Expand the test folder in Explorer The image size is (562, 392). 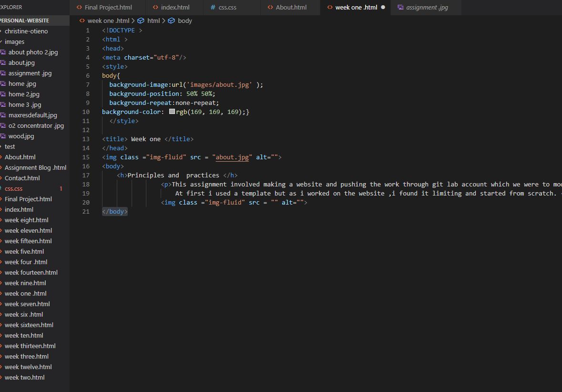point(9,146)
